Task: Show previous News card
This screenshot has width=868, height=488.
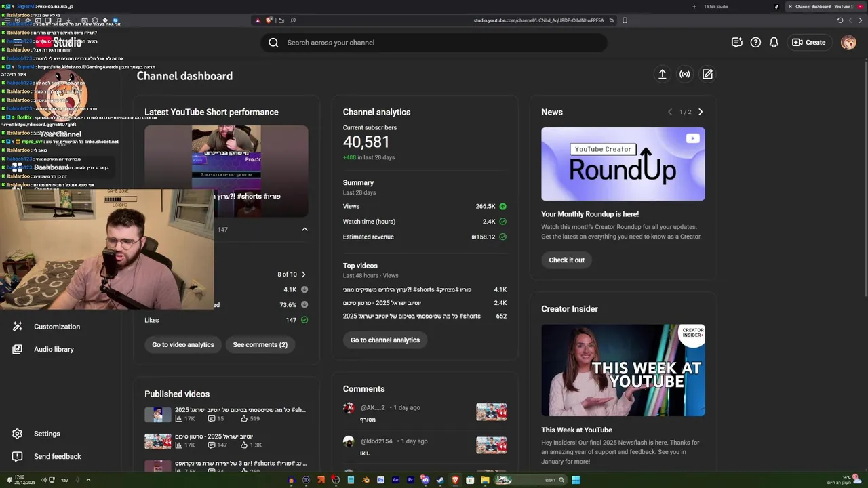Action: 670,112
